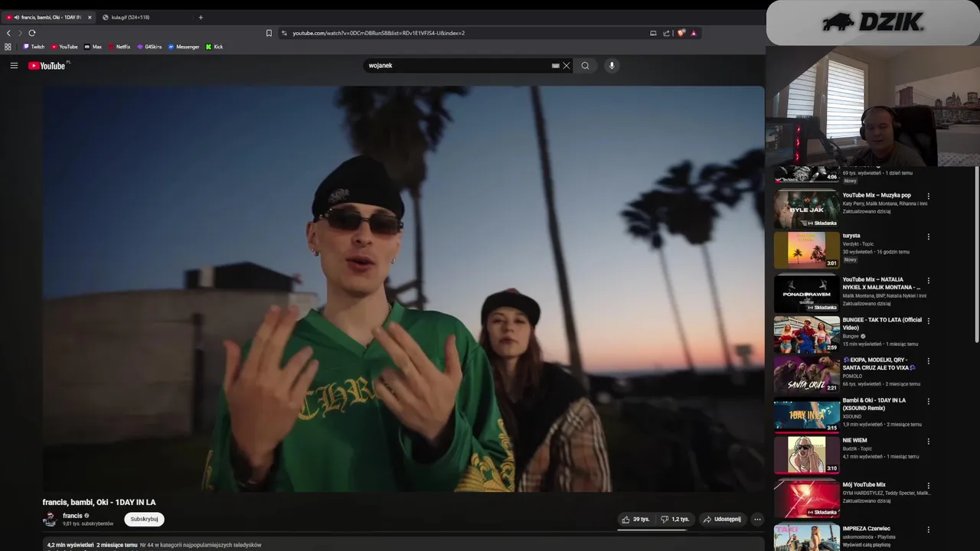Clear the search box with the X icon

567,66
